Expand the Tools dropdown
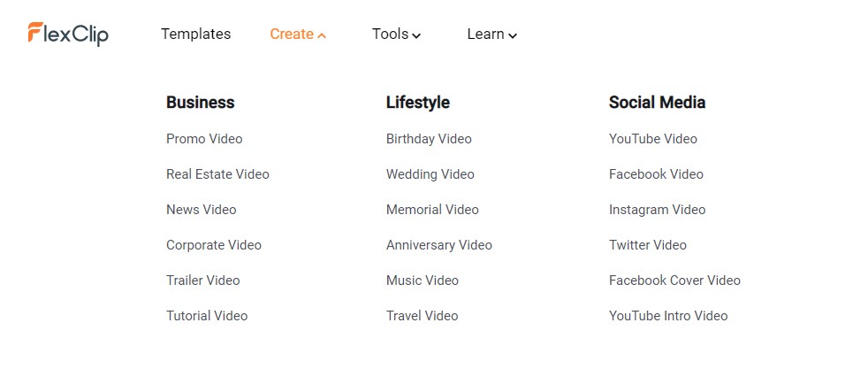The image size is (868, 369). 396,35
